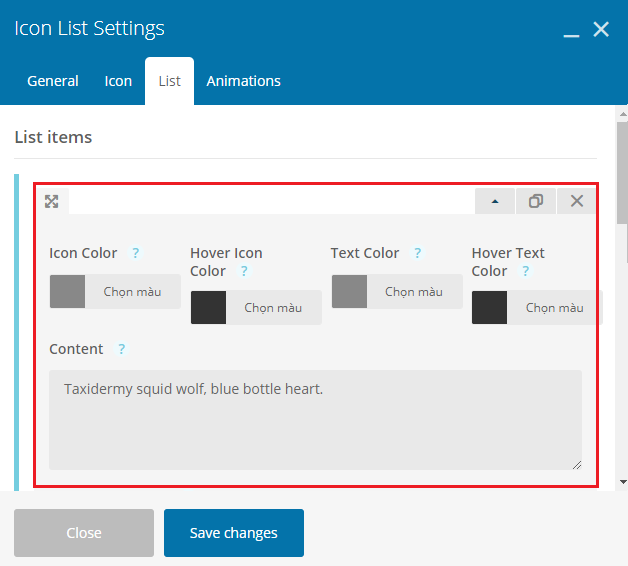The image size is (628, 566).
Task: Minimize the Icon List Settings panel
Action: tap(571, 30)
